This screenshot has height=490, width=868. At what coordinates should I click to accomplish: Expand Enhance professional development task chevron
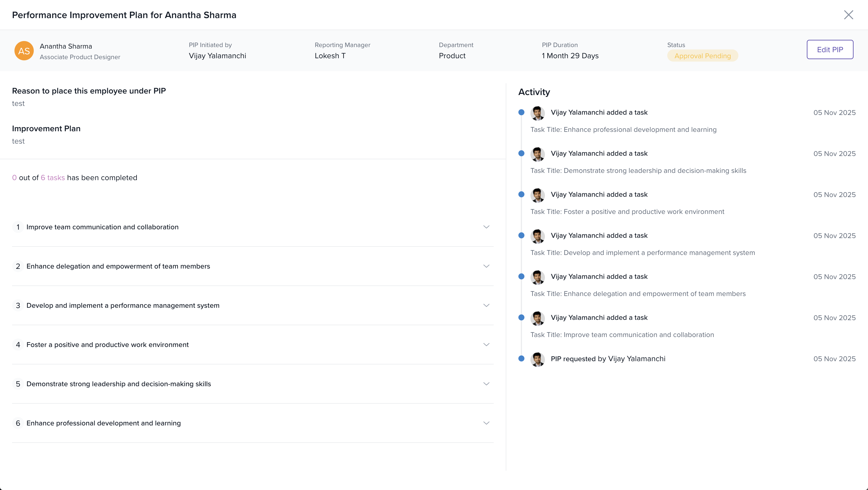pos(486,423)
